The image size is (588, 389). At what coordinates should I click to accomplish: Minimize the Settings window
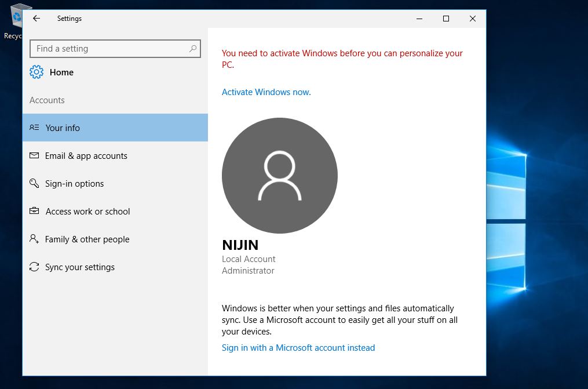pyautogui.click(x=419, y=19)
